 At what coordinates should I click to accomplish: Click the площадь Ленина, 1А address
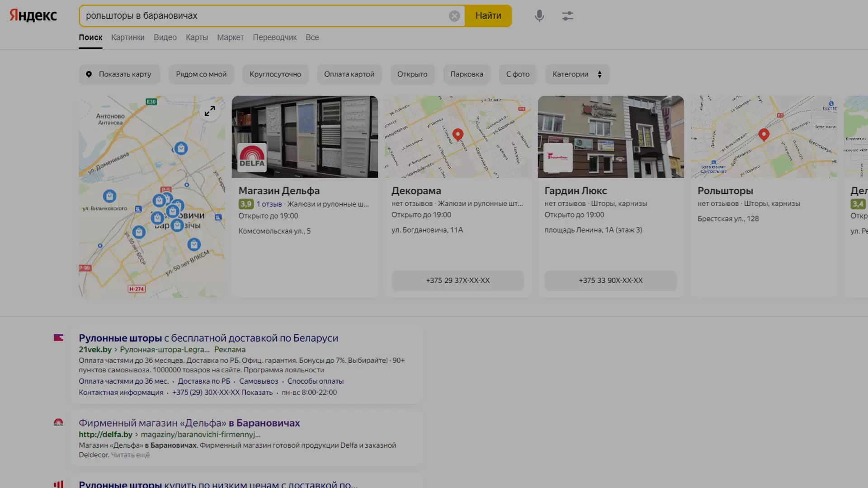point(593,230)
